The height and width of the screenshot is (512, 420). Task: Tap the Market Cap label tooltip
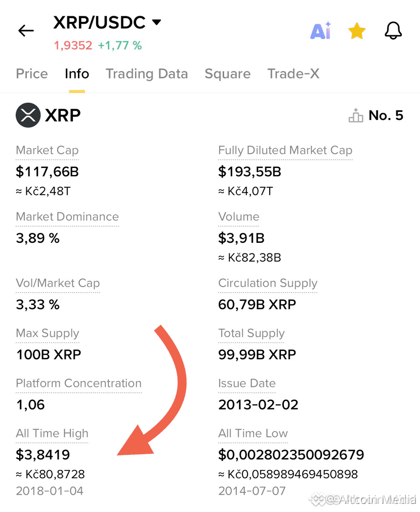coord(48,150)
